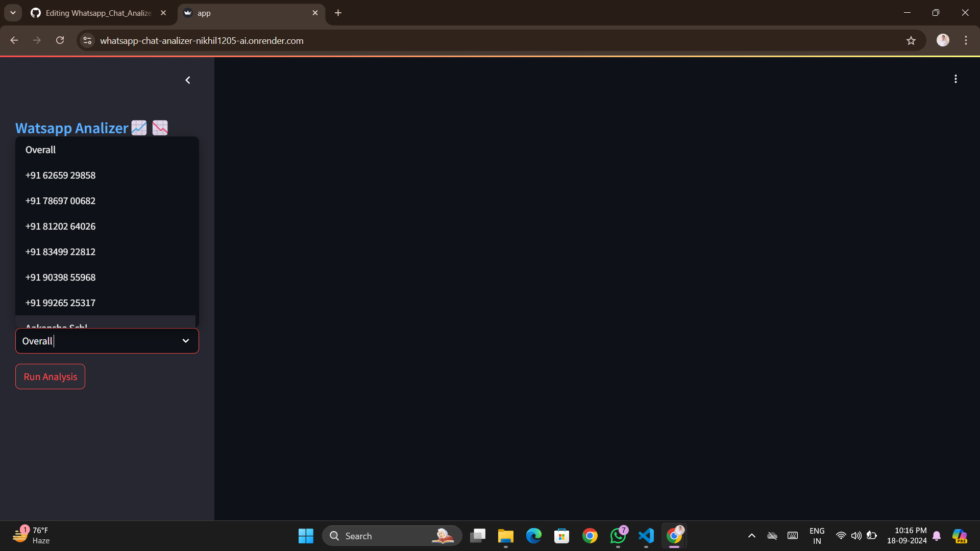
Task: Bookmark this page with the star icon
Action: pos(911,41)
